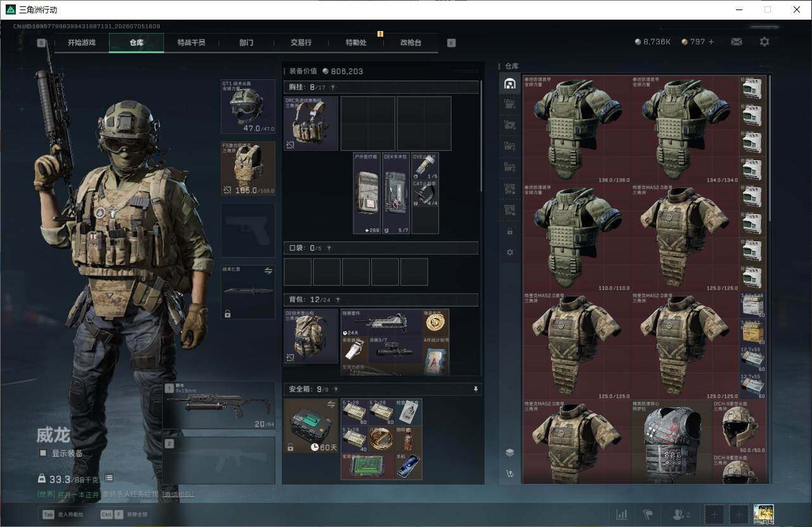Select the armor with durability 110.0/110.0
Viewport: 812px width, 527px height.
(x=577, y=238)
